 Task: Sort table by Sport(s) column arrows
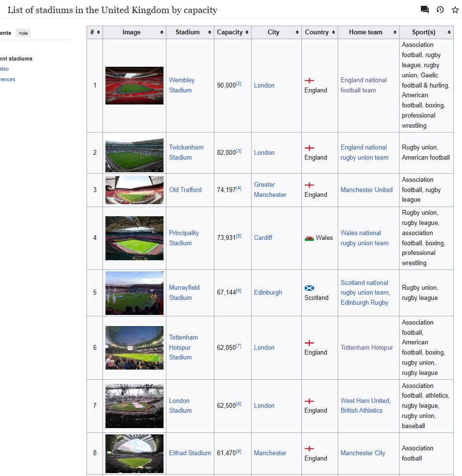[x=449, y=32]
